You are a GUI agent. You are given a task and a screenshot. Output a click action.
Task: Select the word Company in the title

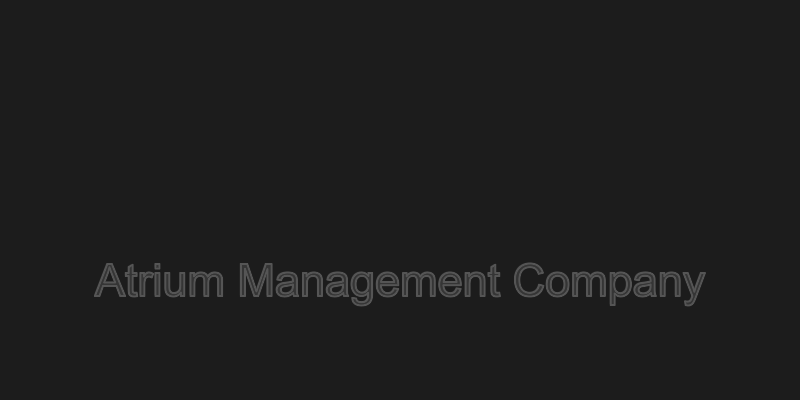pyautogui.click(x=610, y=284)
